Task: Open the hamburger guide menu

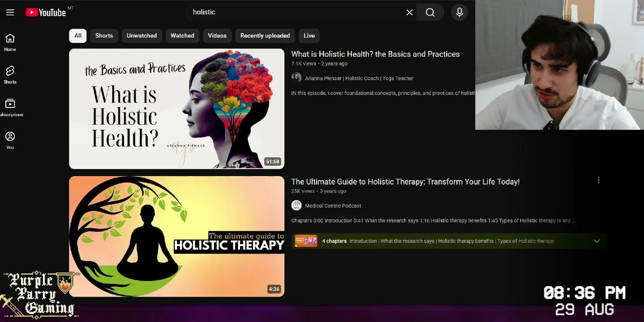Action: point(10,13)
